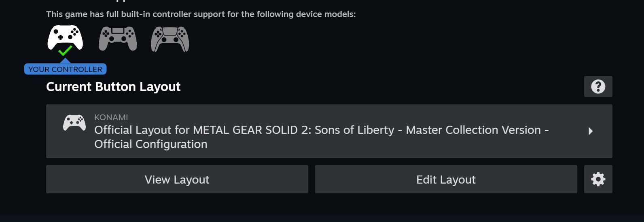Image resolution: width=644 pixels, height=222 pixels.
Task: Select the DualShock 4 controller icon
Action: (118, 39)
